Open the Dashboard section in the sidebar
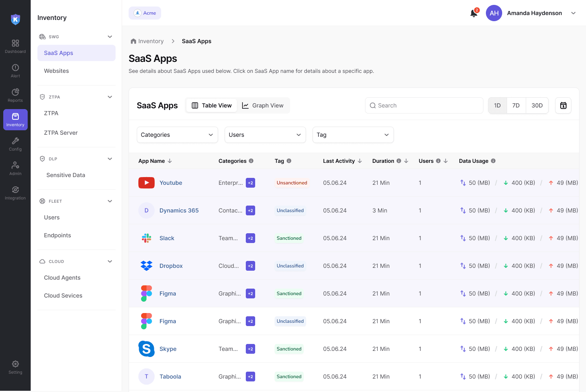This screenshot has height=392, width=586. 15,46
